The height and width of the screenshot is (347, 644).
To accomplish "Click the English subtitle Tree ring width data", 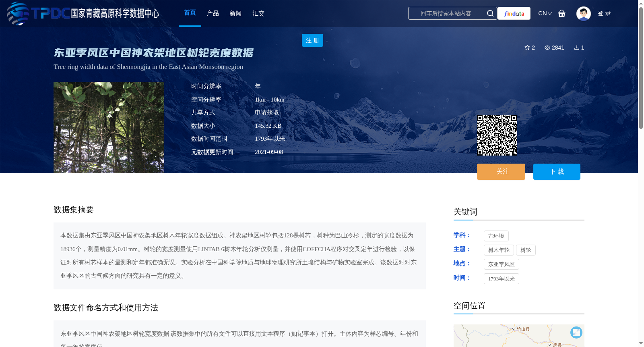I will click(148, 66).
